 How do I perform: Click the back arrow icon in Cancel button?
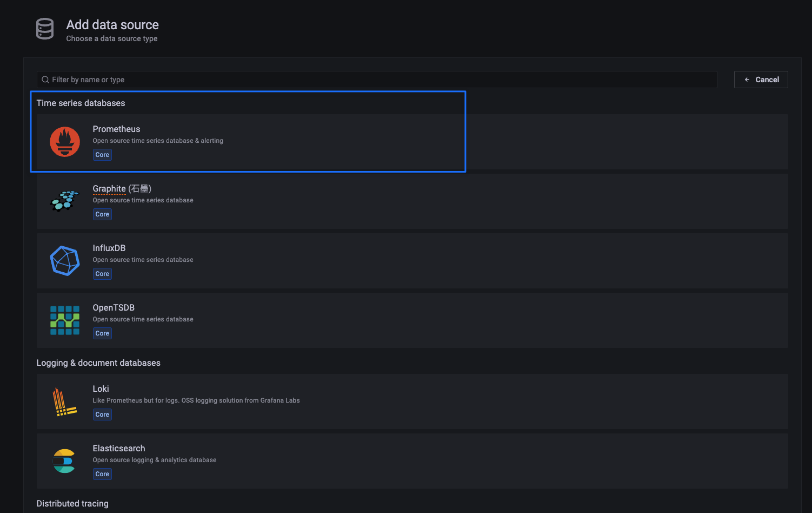pos(747,80)
